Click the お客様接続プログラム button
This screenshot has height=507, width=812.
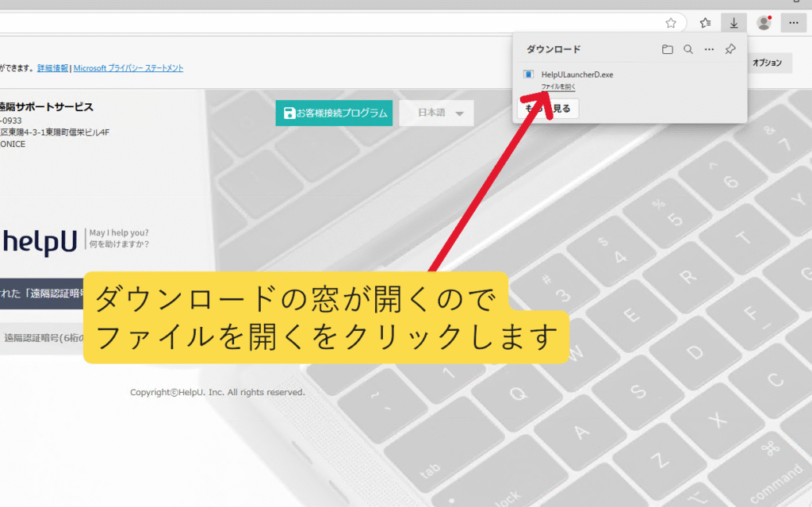point(334,113)
